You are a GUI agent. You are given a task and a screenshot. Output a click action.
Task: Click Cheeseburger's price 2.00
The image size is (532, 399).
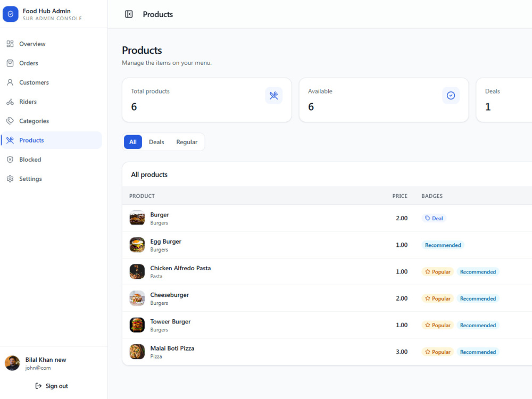point(401,298)
